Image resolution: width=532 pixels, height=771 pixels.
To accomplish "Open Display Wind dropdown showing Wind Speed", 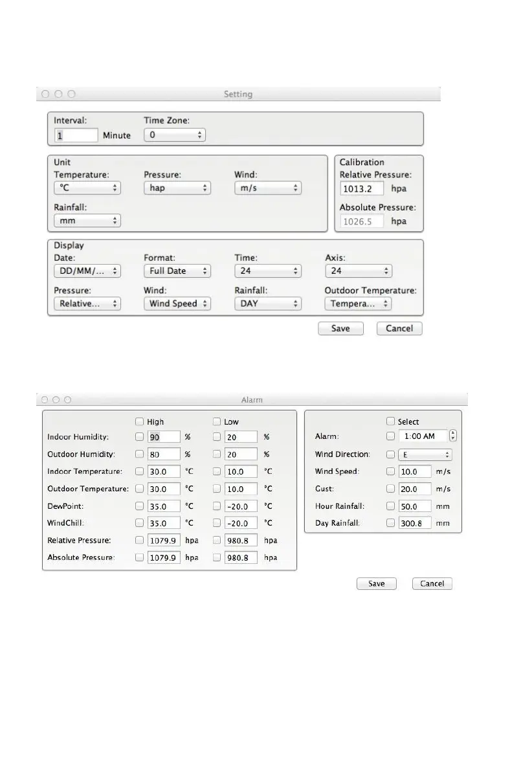I will [x=177, y=304].
